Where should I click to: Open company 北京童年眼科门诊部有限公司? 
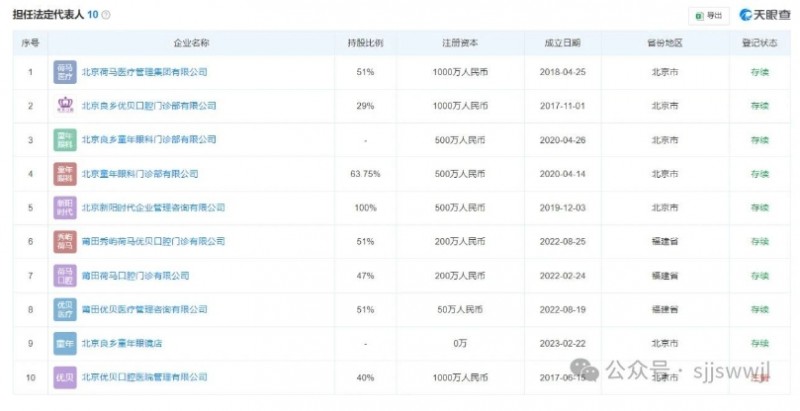(140, 174)
